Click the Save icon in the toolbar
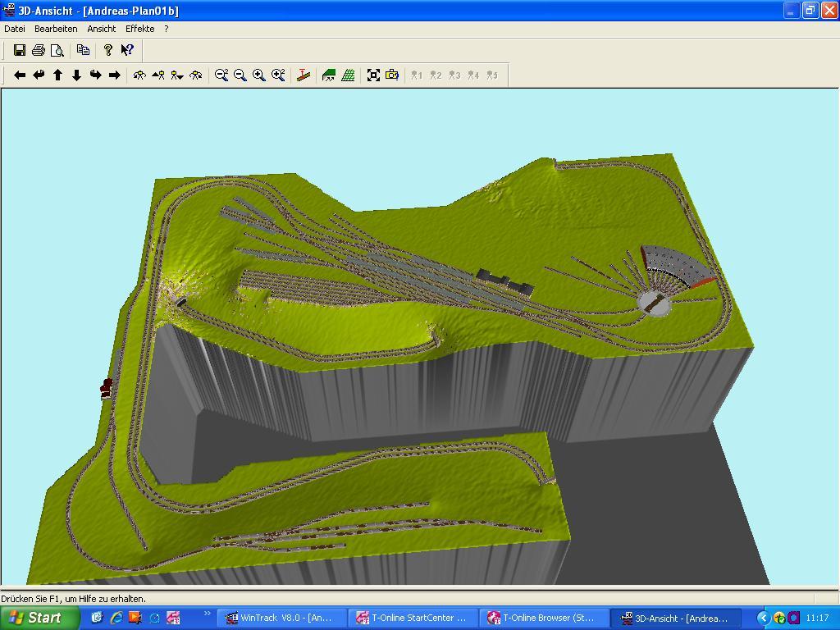The height and width of the screenshot is (630, 840). tap(20, 50)
